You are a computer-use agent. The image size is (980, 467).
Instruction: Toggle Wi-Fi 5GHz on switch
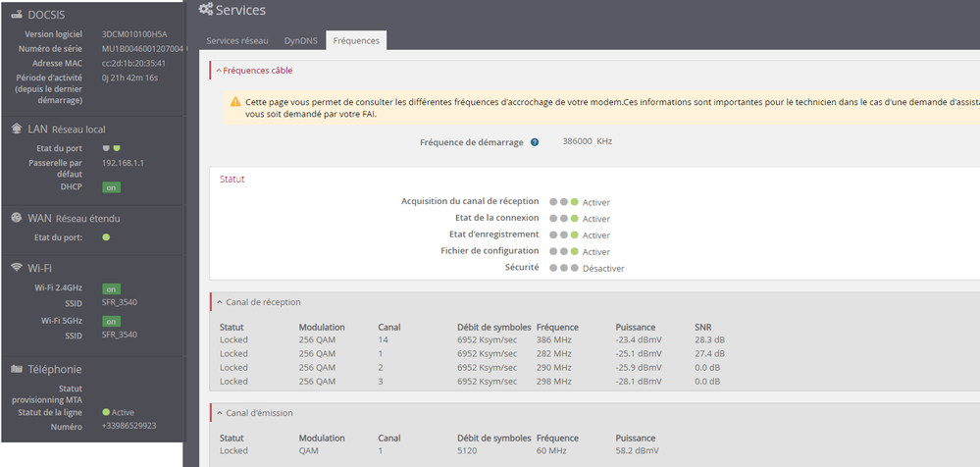112,321
